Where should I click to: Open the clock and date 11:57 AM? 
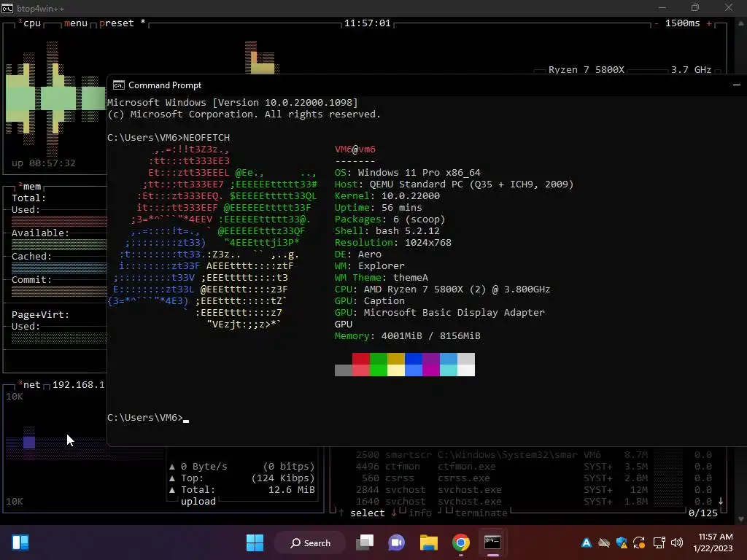click(x=713, y=542)
